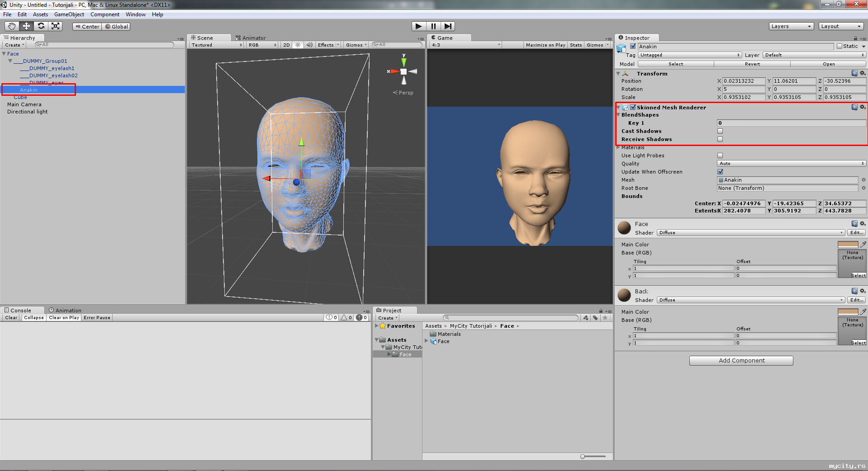Select the Scale tool
The height and width of the screenshot is (471, 868).
pos(56,26)
